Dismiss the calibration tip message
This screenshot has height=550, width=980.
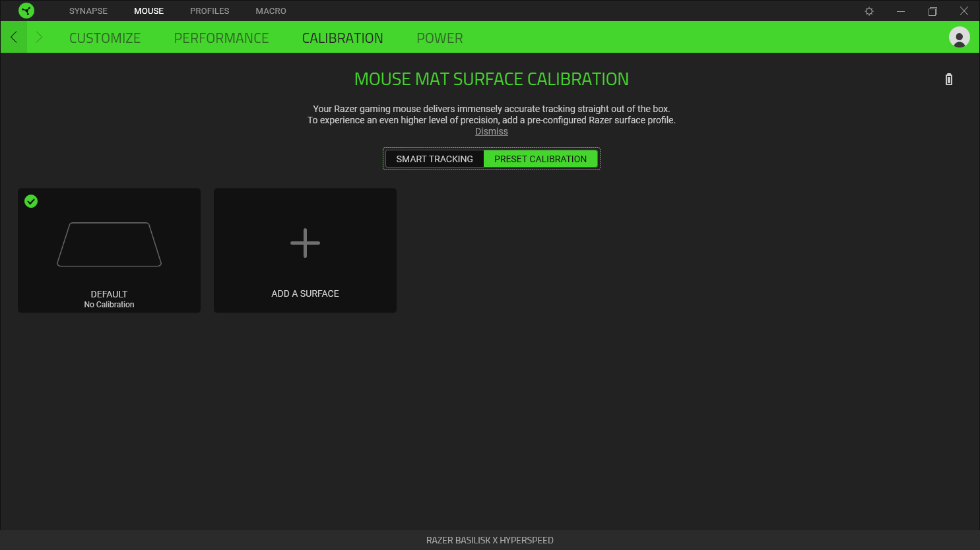tap(491, 131)
